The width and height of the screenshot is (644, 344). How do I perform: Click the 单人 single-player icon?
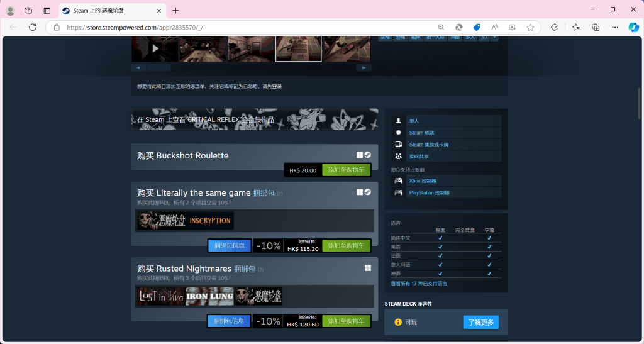click(398, 121)
